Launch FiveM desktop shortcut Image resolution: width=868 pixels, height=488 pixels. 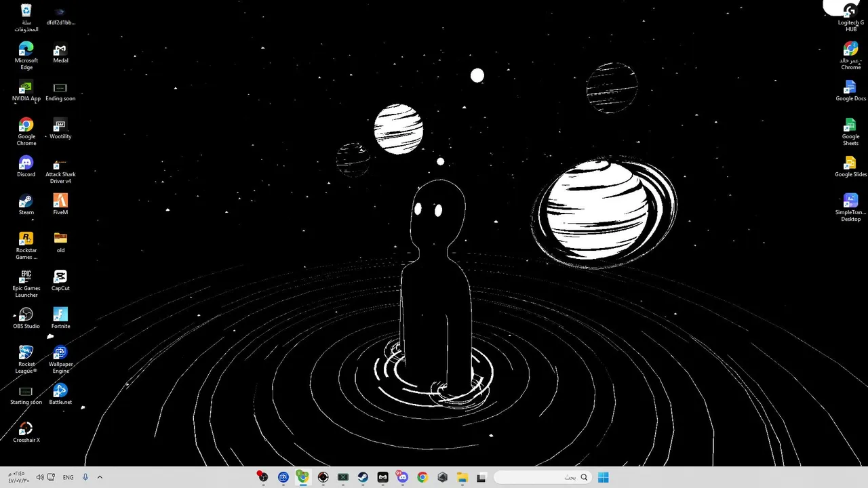click(x=60, y=205)
